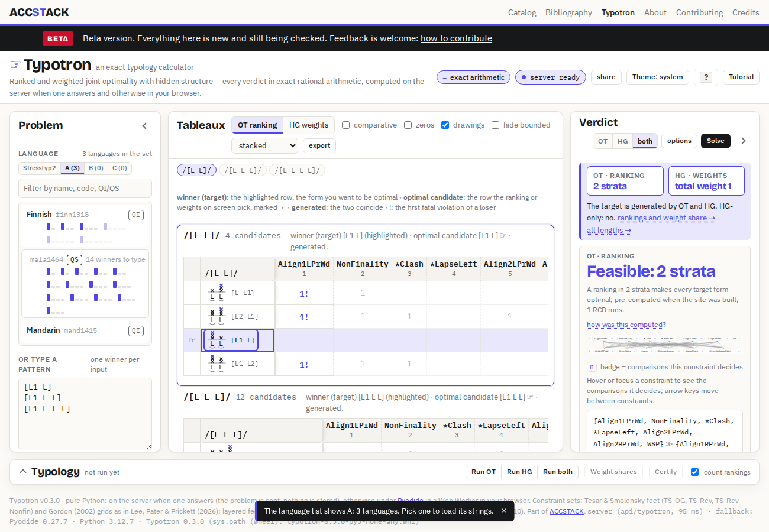Select the /[L L L]/ input pill
This screenshot has height=532, width=769.
click(243, 170)
